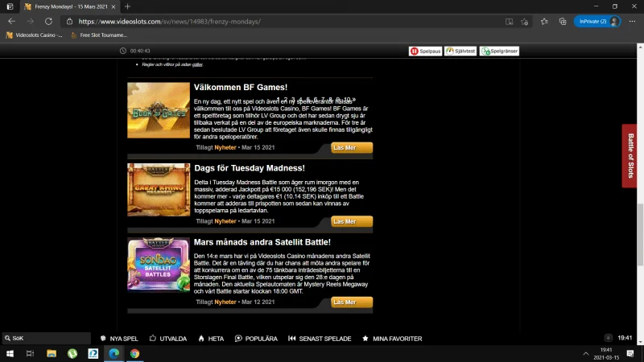The image size is (644, 362).
Task: Open the Windows notification center
Action: coord(630,353)
